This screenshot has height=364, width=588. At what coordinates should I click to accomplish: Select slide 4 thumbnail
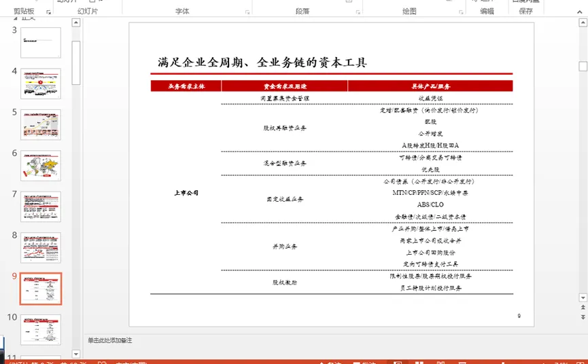pos(41,84)
